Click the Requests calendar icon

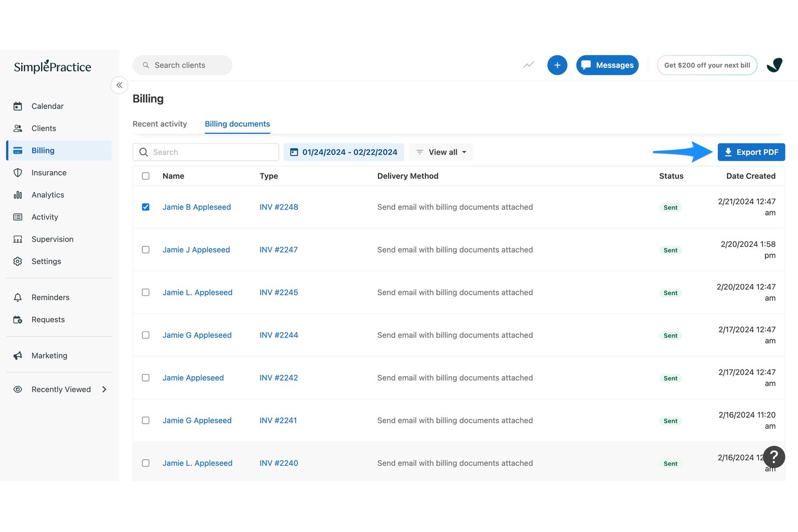(18, 319)
